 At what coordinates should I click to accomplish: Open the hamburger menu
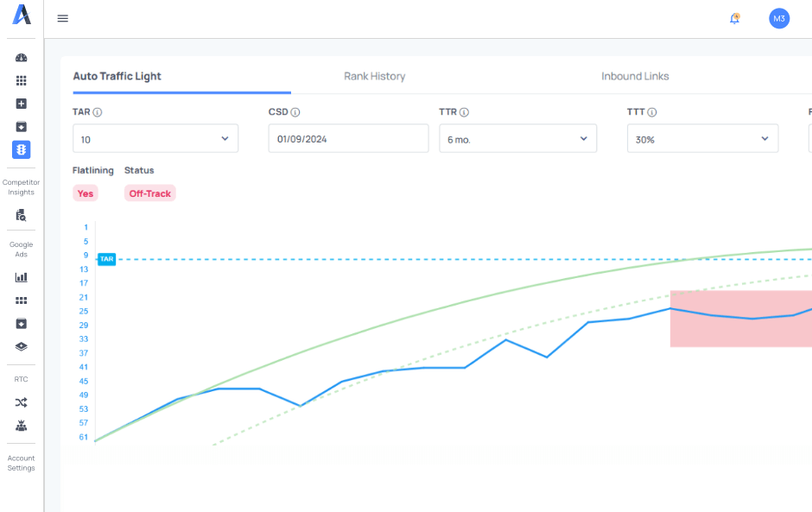pos(63,19)
